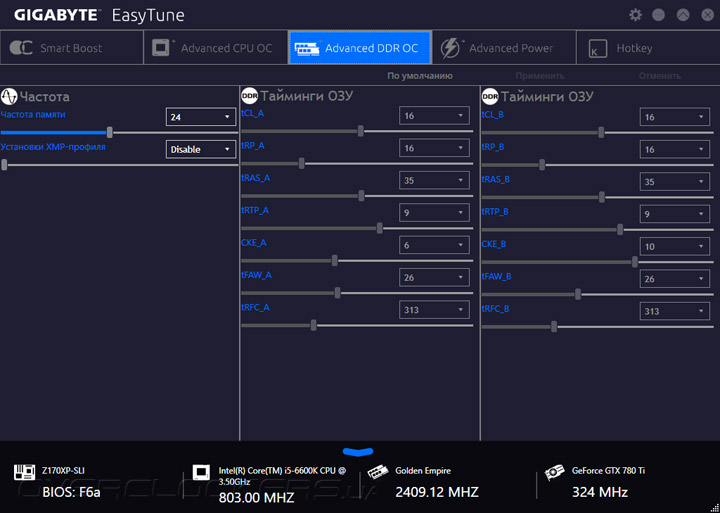Click the tCL_B slider handle

pyautogui.click(x=601, y=132)
